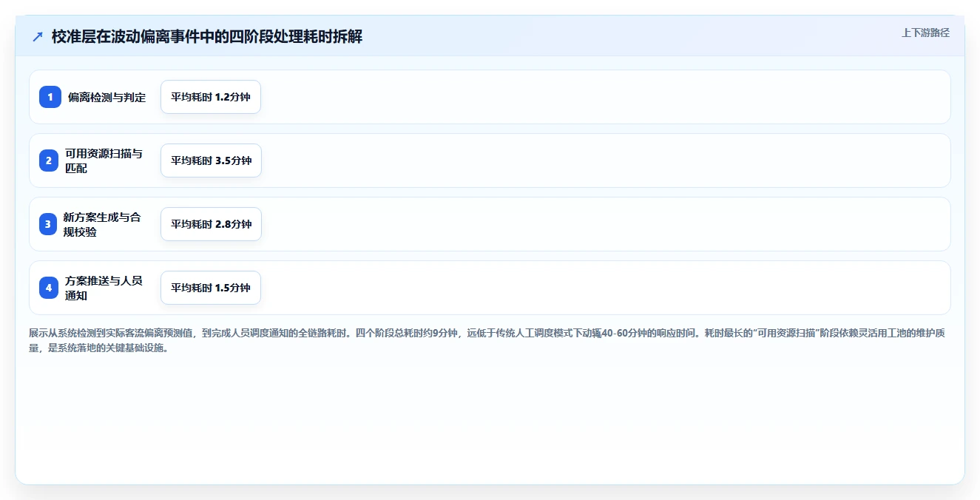
Task: Click the arrow icon beside the card title
Action: coord(38,36)
